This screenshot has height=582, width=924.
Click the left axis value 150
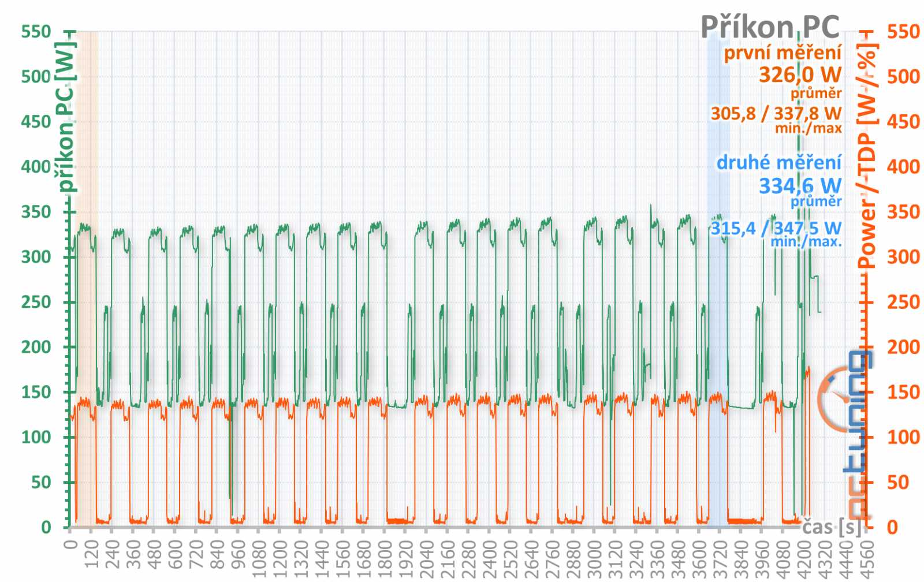[36, 391]
